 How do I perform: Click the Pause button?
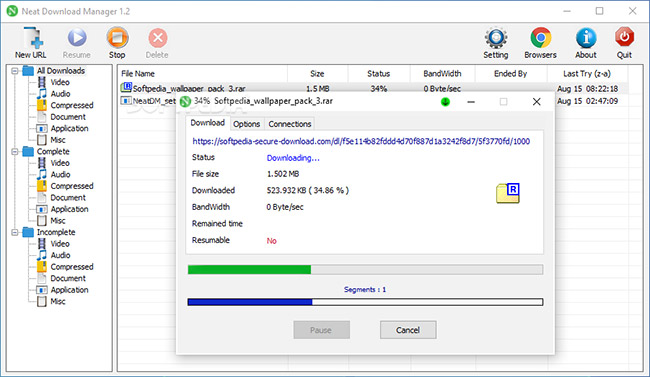coord(321,330)
